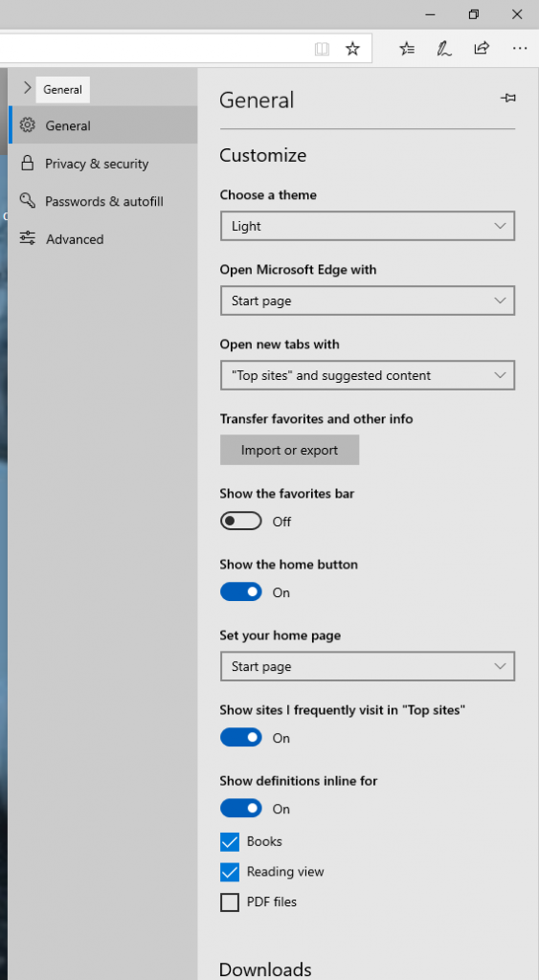Turn off Show the home button

tap(240, 591)
